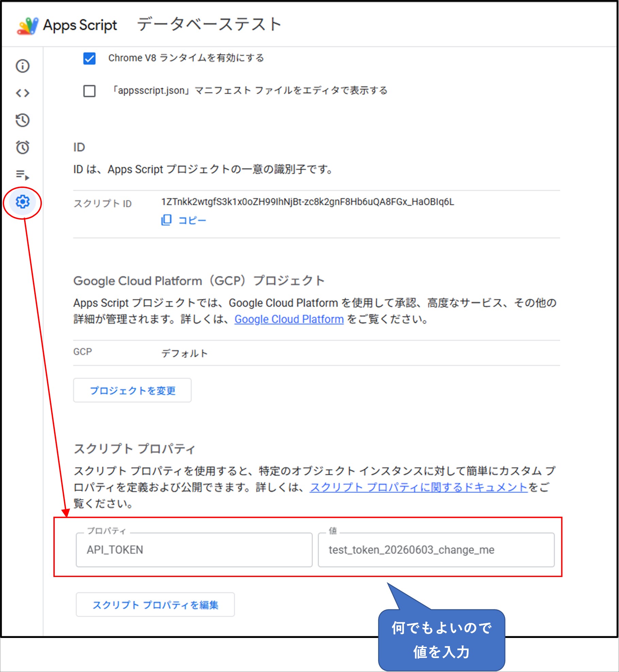Screen dimensions: 619x672
Task: Open the code Editor icon in sidebar
Action: (x=23, y=93)
